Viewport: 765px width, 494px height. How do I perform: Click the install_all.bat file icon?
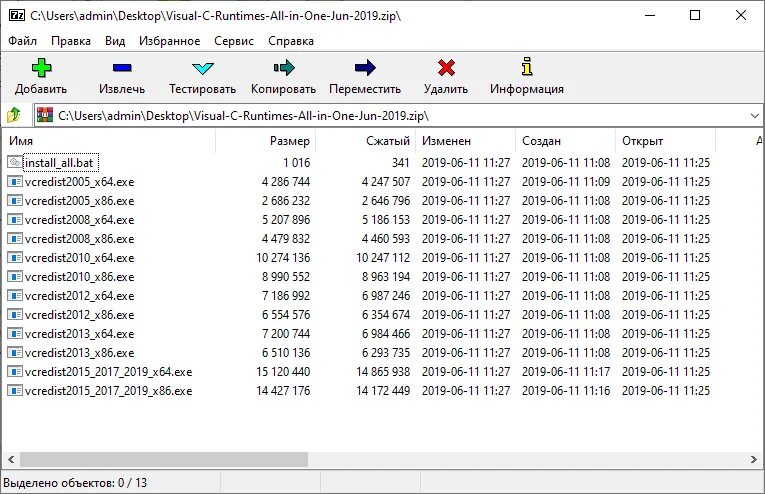(x=15, y=162)
